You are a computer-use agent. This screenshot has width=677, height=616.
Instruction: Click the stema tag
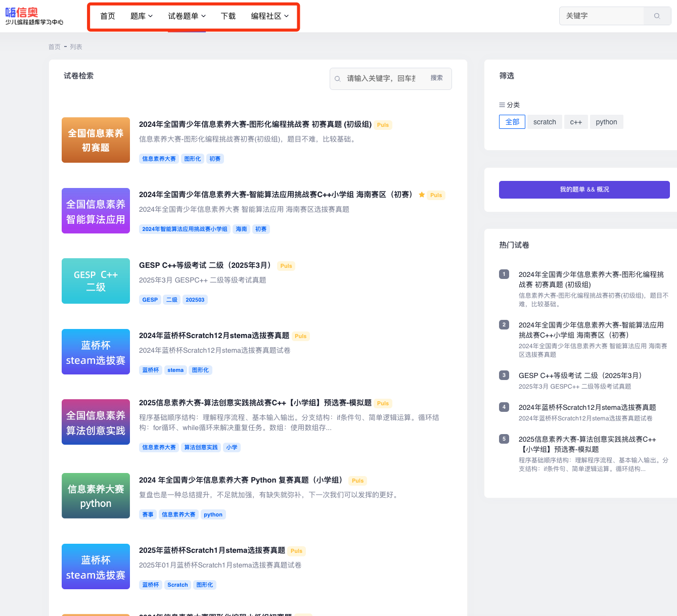click(x=175, y=370)
